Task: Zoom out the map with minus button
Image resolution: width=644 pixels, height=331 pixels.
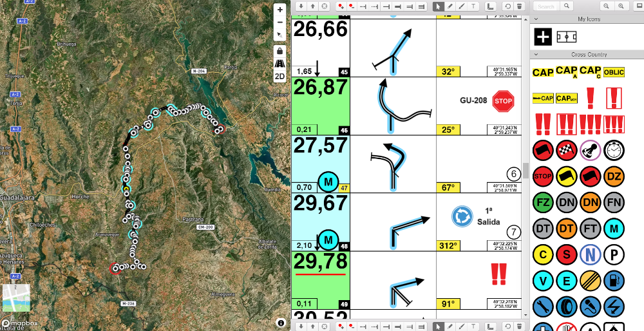Action: [x=279, y=22]
